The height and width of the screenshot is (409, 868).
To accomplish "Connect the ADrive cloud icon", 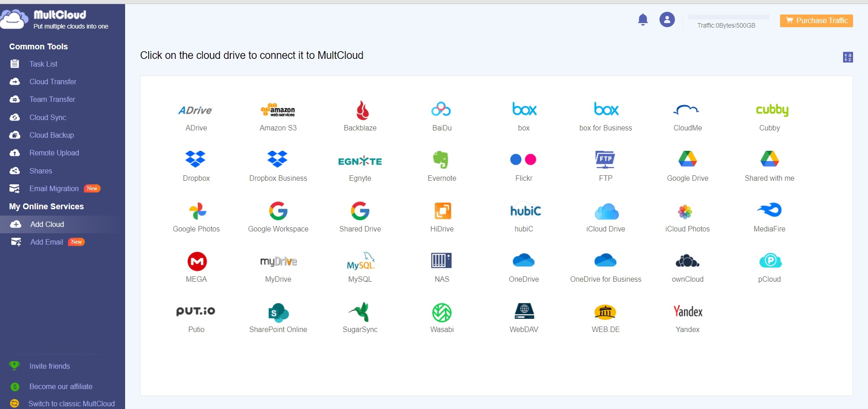I will 196,110.
